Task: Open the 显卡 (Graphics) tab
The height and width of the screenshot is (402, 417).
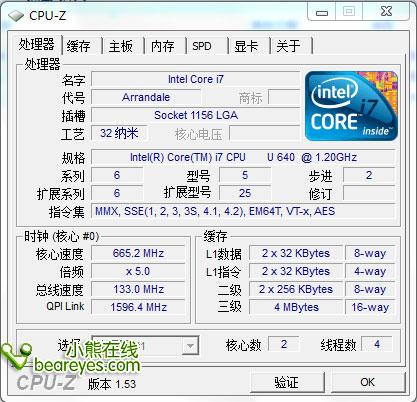Action: [246, 46]
